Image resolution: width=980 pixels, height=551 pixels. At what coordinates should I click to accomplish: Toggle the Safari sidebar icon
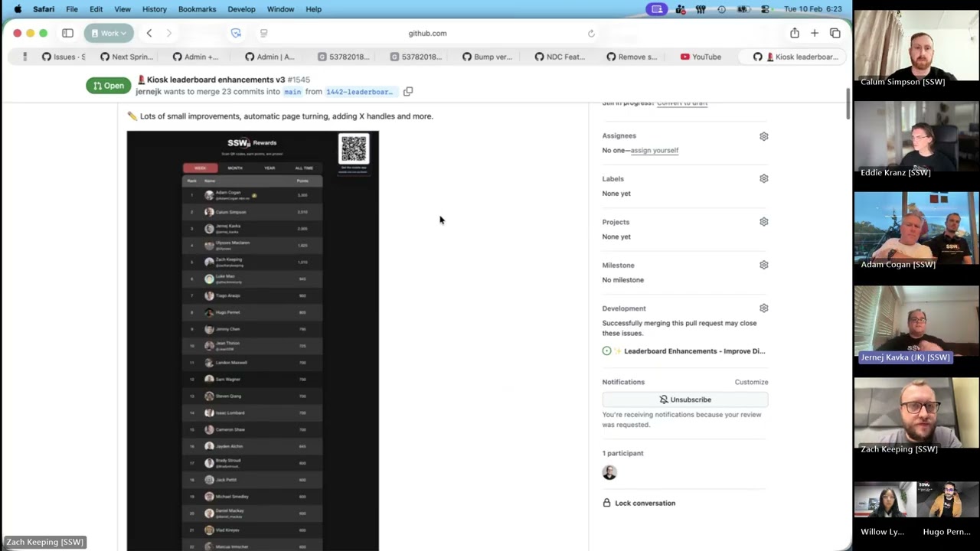[67, 33]
